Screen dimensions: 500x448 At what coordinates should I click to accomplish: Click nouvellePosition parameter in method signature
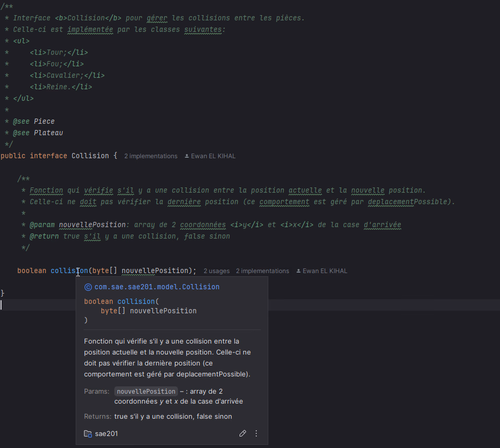[x=154, y=270]
